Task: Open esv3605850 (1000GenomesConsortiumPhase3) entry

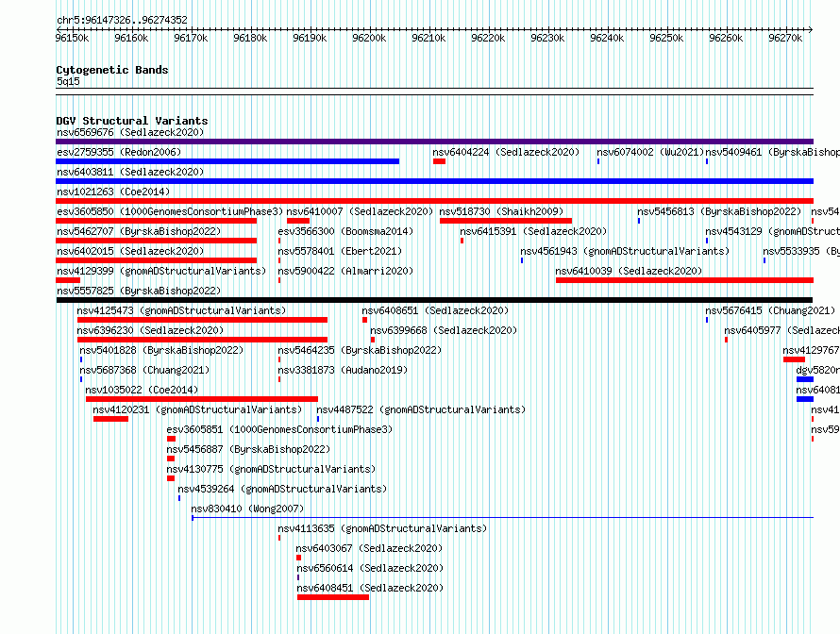Action: [x=170, y=211]
